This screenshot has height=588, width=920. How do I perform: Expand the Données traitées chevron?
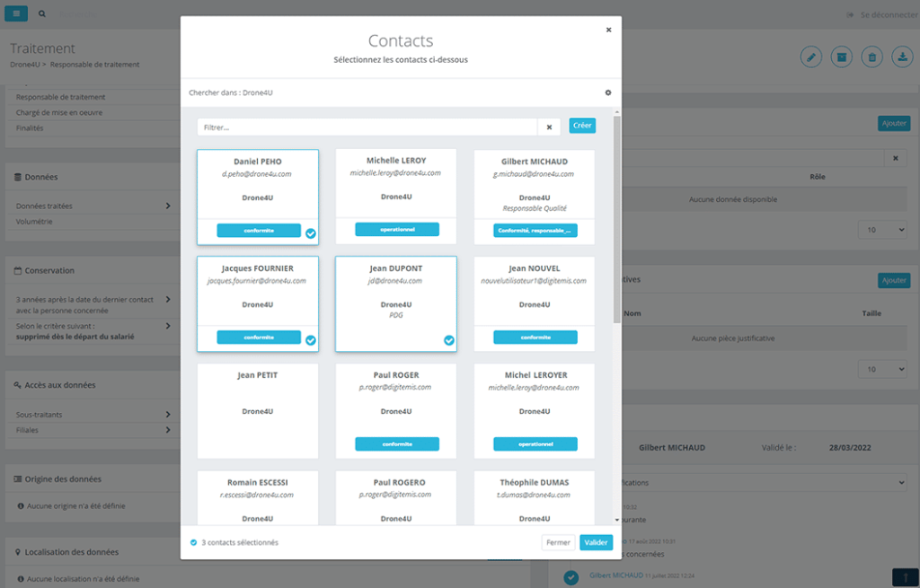pyautogui.click(x=168, y=206)
